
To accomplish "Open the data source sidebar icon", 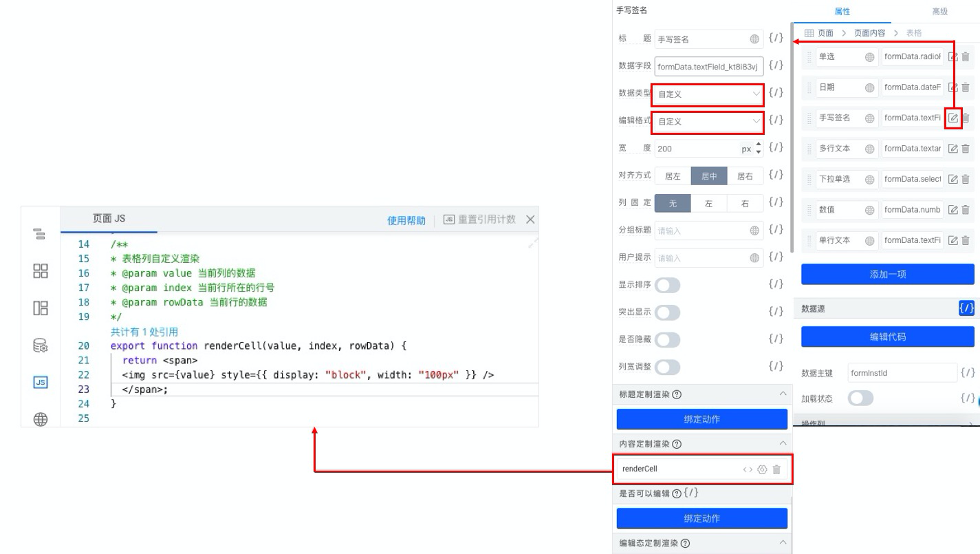I will pos(41,345).
